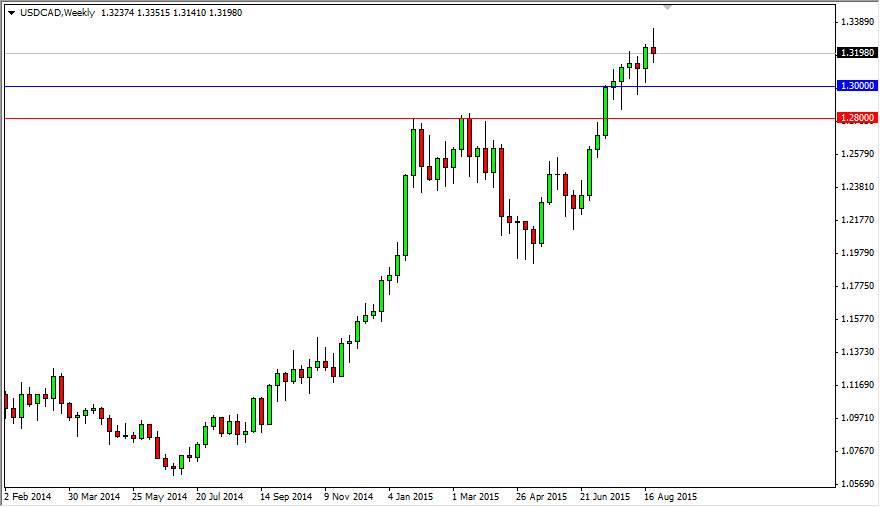Viewport: 880px width, 507px height.
Task: Click the 25 May 2014 date label
Action: (x=159, y=497)
